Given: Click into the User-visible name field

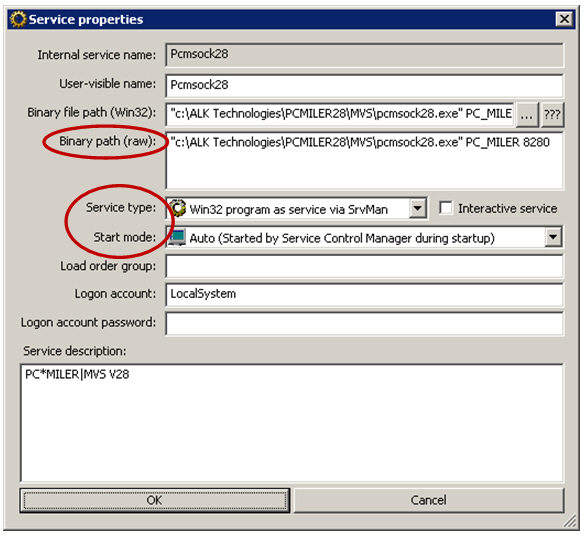Looking at the screenshot, I should point(364,85).
